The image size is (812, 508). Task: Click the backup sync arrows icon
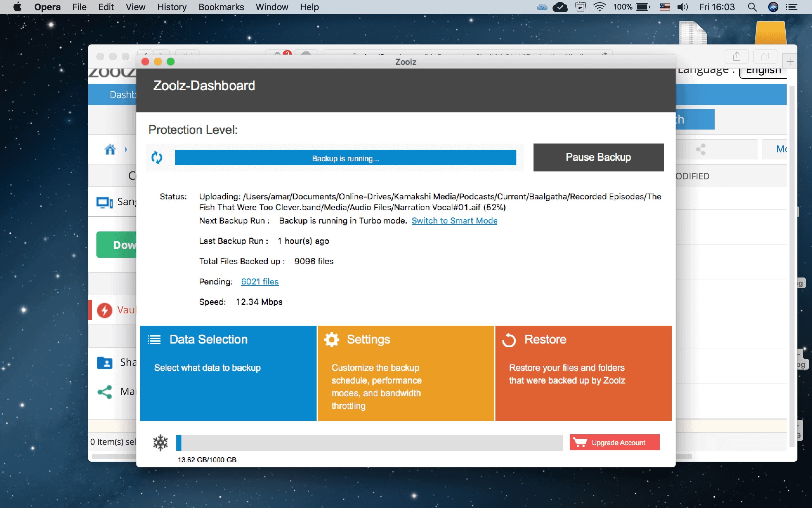tap(157, 157)
